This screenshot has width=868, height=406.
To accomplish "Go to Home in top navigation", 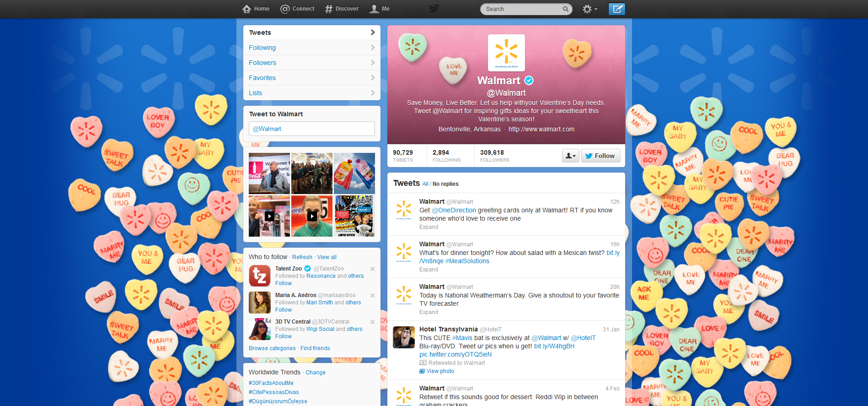I will (256, 9).
